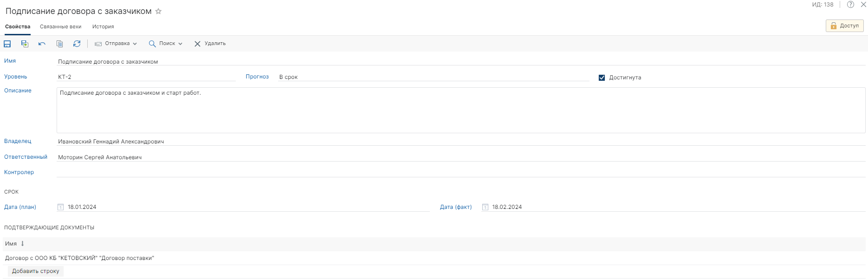Click the Refresh icon in toolbar

[x=77, y=44]
